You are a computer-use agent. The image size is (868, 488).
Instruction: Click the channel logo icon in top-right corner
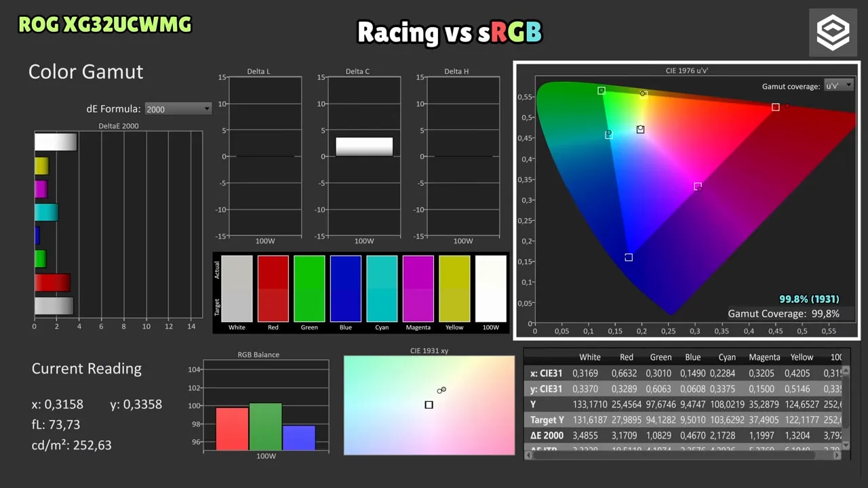833,32
